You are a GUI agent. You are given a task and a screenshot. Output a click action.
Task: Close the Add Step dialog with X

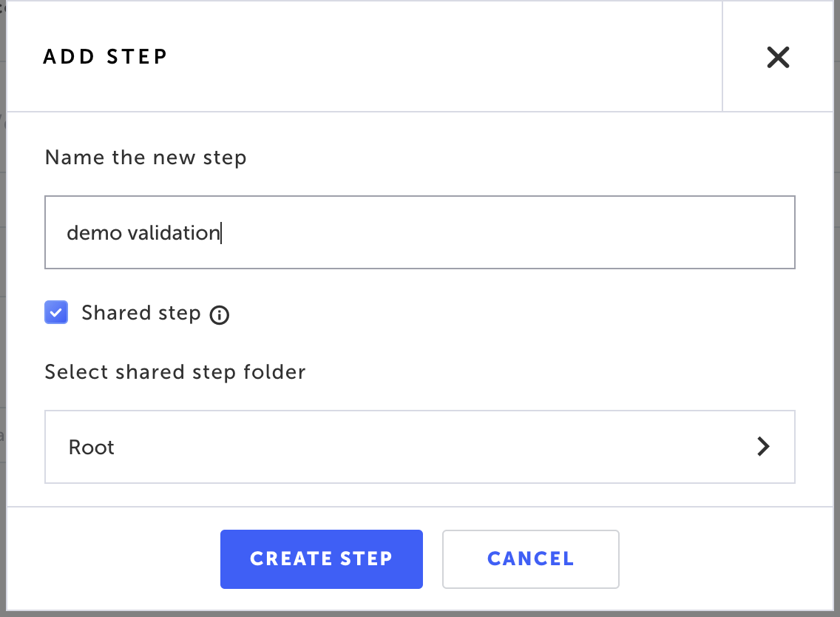pos(778,57)
